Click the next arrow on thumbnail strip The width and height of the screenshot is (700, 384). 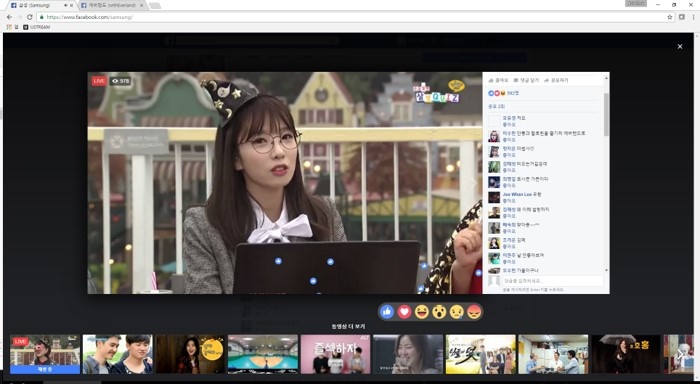click(x=681, y=354)
